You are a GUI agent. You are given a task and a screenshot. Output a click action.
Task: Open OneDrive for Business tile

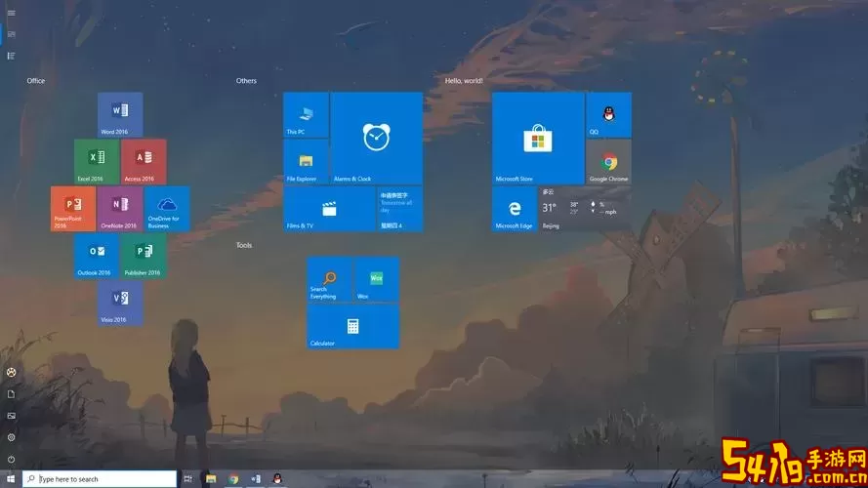click(x=167, y=209)
